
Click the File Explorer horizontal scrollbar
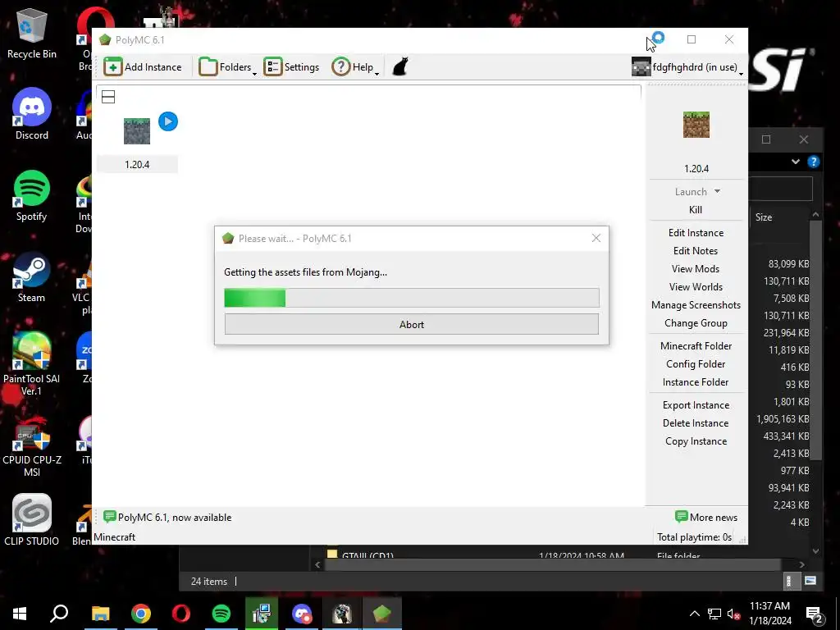pyautogui.click(x=552, y=564)
